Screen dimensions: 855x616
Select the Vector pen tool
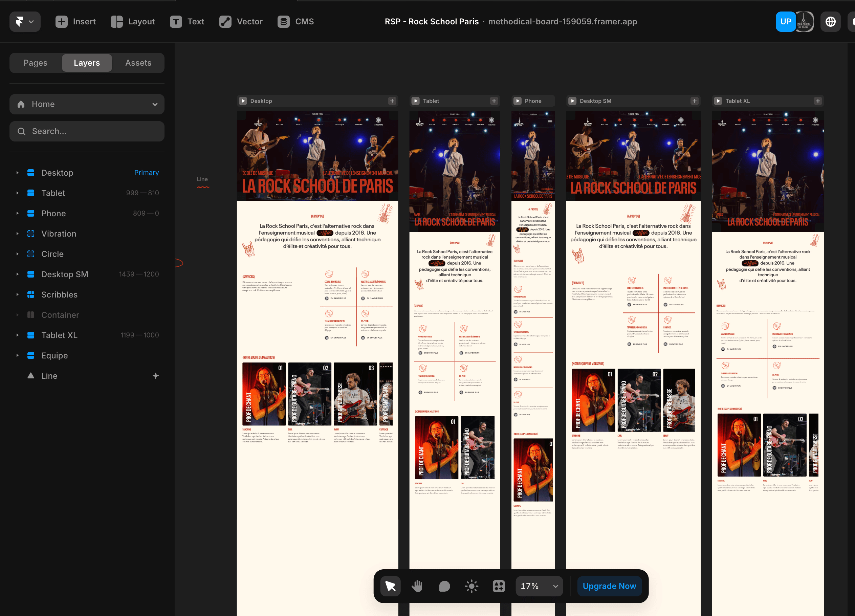pos(241,21)
